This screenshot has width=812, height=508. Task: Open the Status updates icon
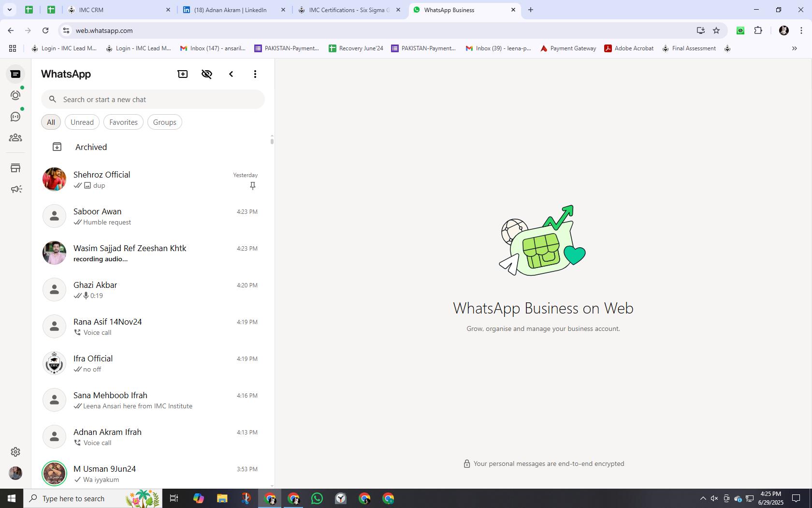pos(15,95)
